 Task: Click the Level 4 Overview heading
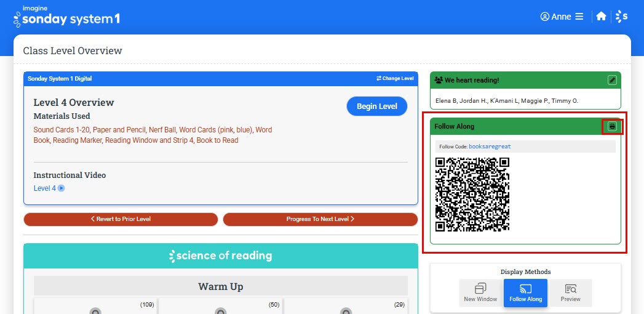[x=74, y=102]
